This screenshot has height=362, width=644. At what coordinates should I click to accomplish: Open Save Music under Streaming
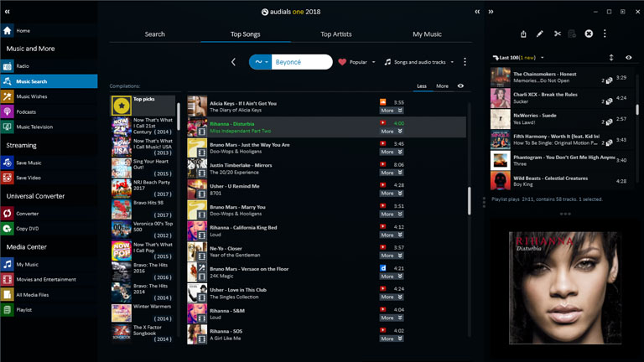point(49,163)
